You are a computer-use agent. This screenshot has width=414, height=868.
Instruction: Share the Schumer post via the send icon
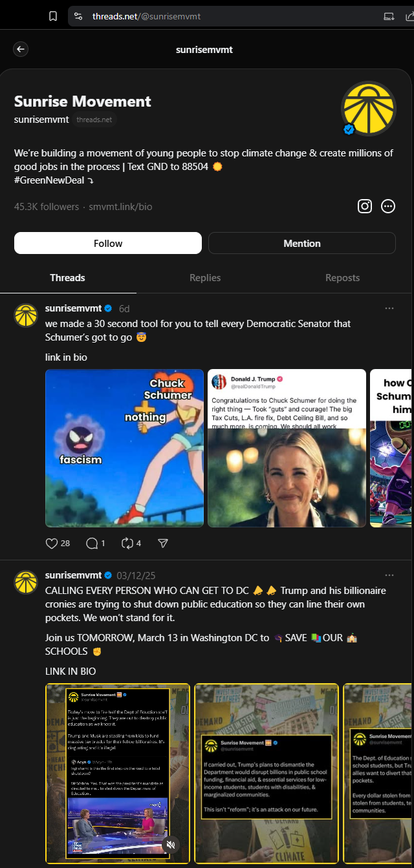[x=163, y=544]
